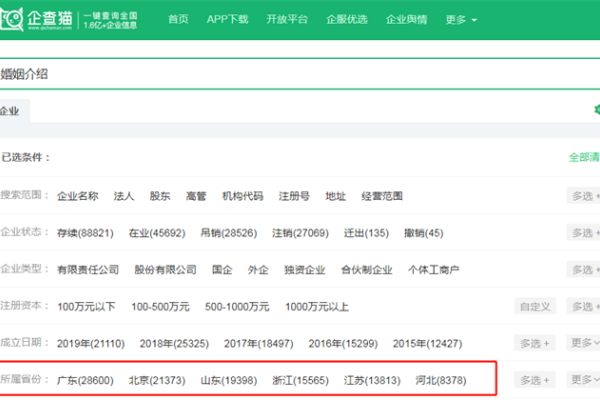Filter by founding year 2016年(15299)
The image size is (600, 400).
(x=343, y=343)
